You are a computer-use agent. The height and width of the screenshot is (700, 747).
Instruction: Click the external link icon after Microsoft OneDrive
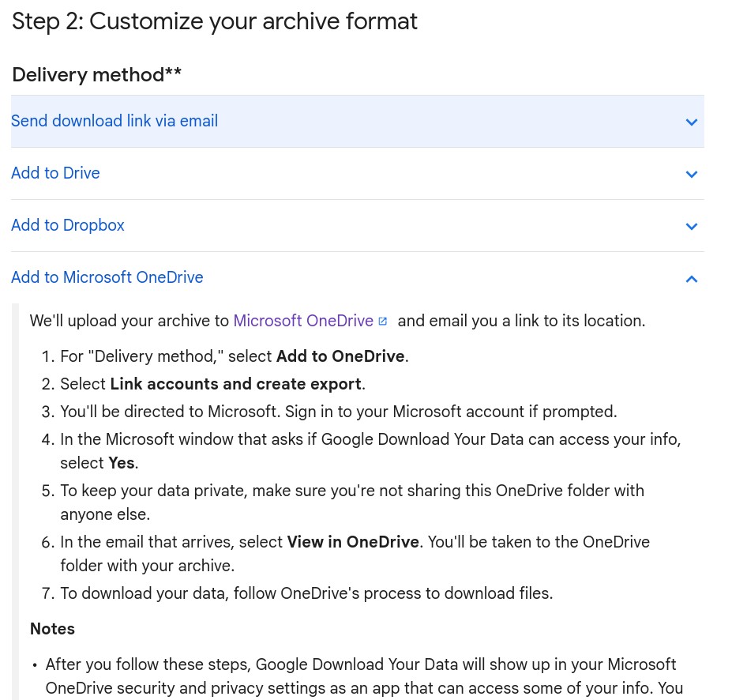(382, 322)
